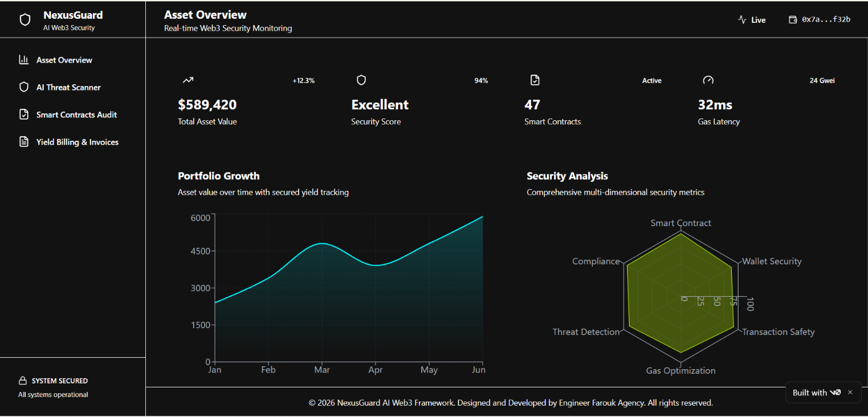Click the wallet icon next to 0x7a...f32b

(793, 19)
